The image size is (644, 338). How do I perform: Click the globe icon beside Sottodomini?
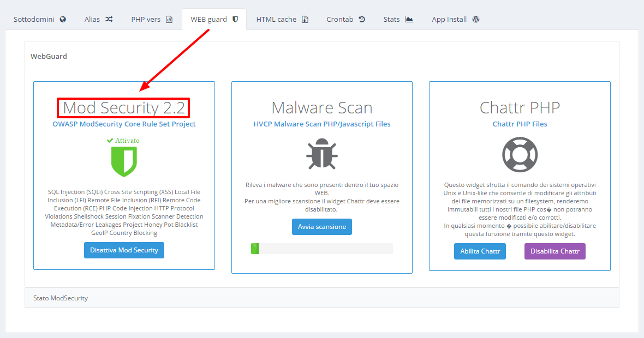tap(63, 19)
